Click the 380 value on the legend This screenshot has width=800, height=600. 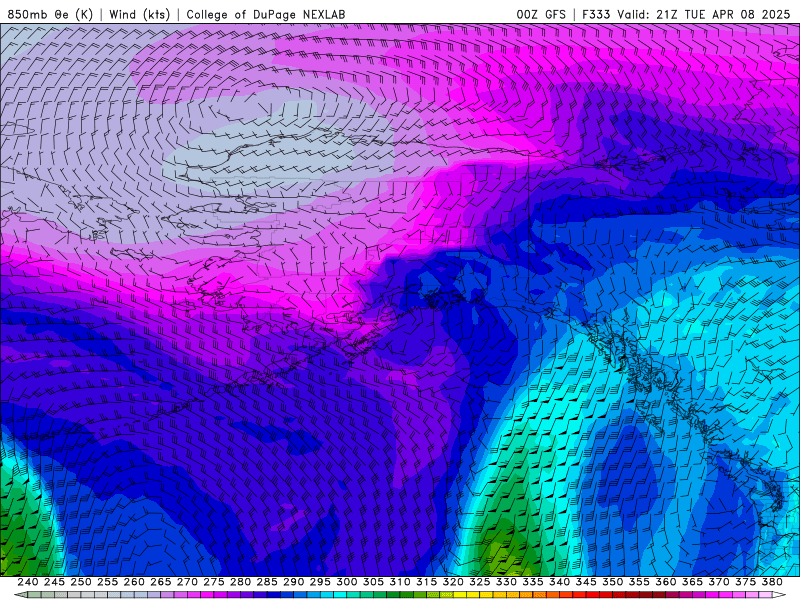(x=772, y=582)
